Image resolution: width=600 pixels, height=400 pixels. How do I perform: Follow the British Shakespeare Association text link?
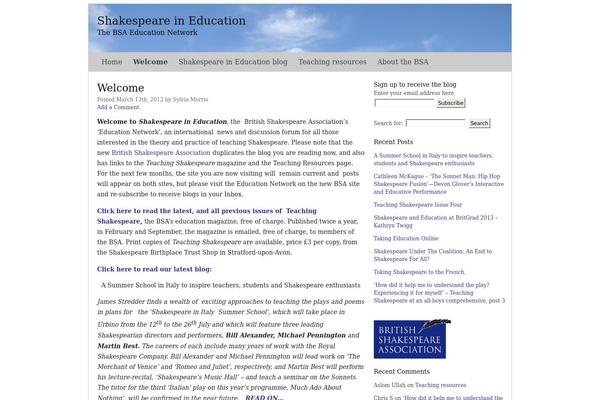pos(161,153)
